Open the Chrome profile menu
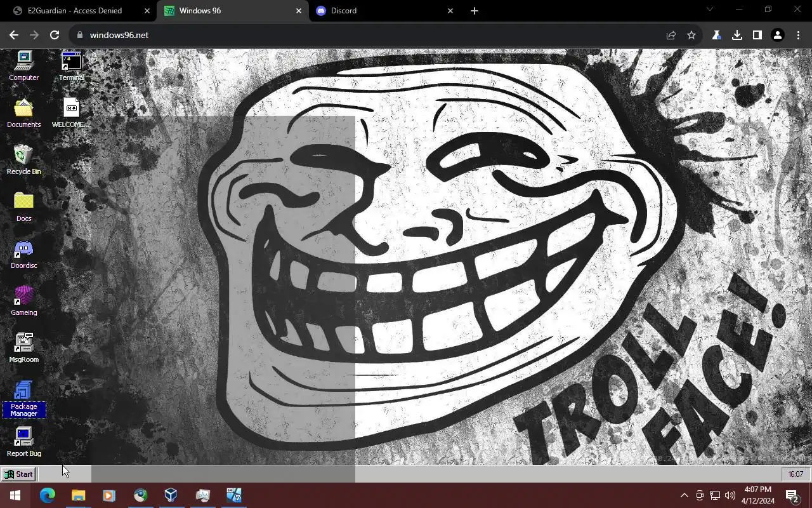The width and height of the screenshot is (812, 508). (x=778, y=35)
